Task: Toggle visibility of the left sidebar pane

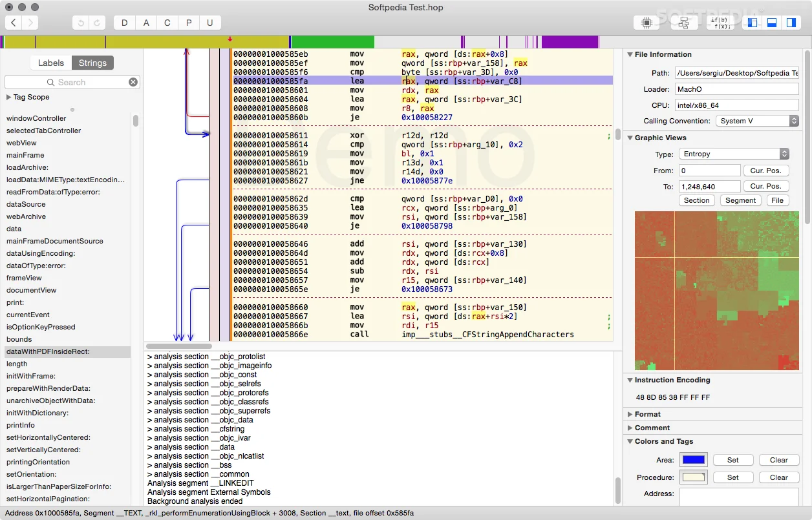Action: [751, 22]
